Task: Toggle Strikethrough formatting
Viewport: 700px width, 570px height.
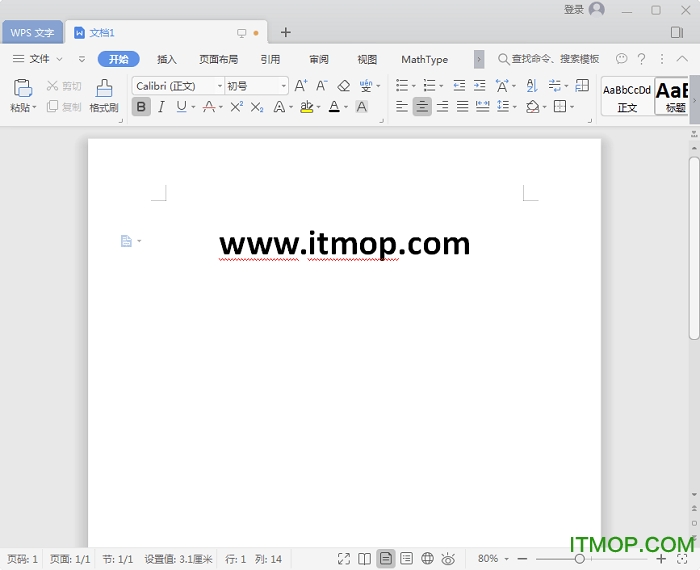Action: point(208,107)
